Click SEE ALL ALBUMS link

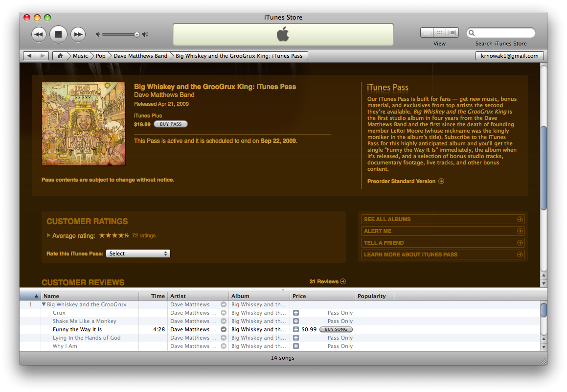tap(387, 219)
